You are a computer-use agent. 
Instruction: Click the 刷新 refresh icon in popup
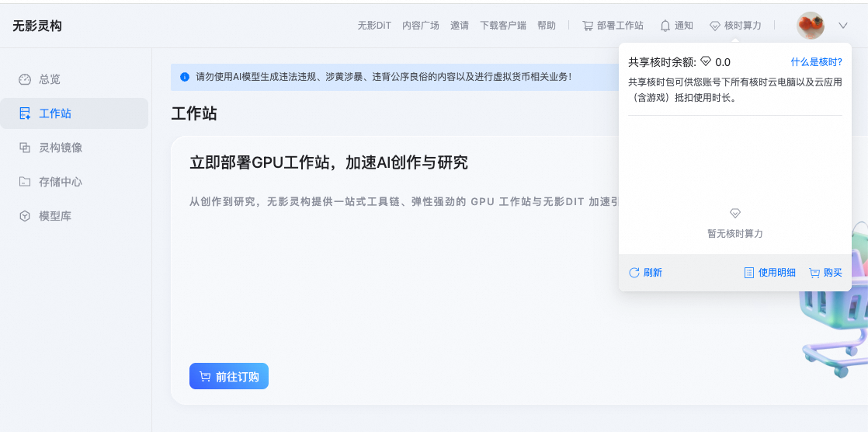point(634,273)
